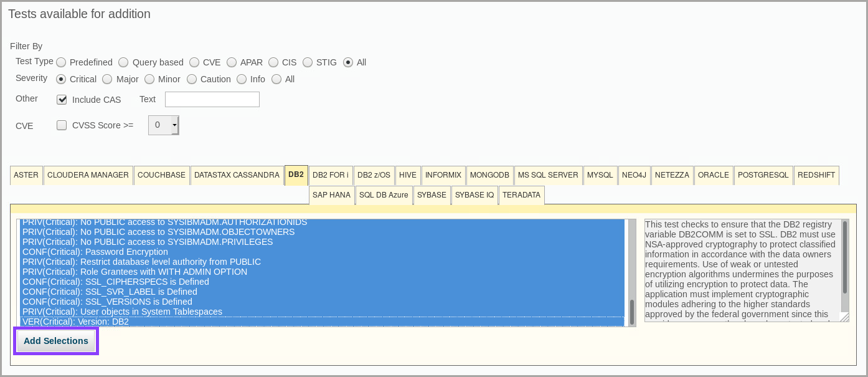Choose the APAR test type option

(x=232, y=62)
